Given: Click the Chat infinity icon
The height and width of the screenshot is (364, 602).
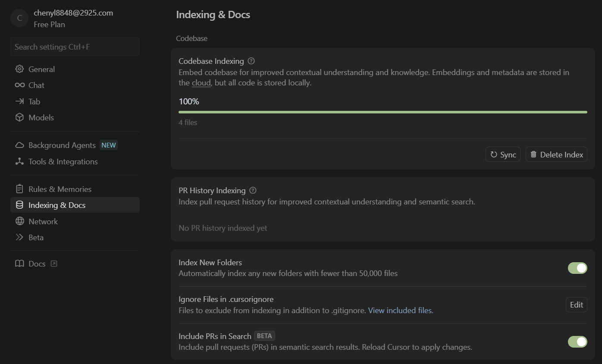Looking at the screenshot, I should coord(19,85).
